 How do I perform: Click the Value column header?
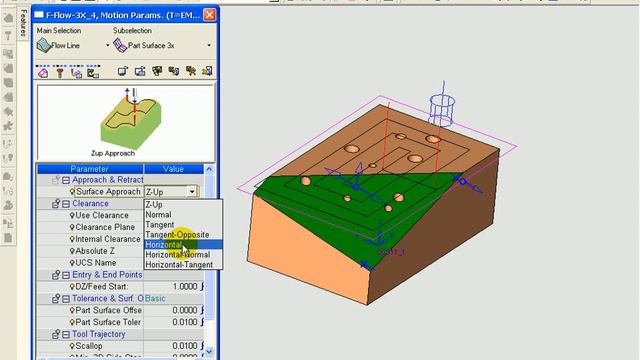coord(173,169)
